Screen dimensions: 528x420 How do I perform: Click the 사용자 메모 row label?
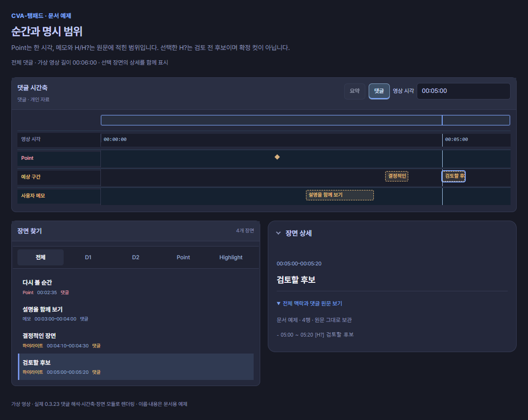(33, 196)
